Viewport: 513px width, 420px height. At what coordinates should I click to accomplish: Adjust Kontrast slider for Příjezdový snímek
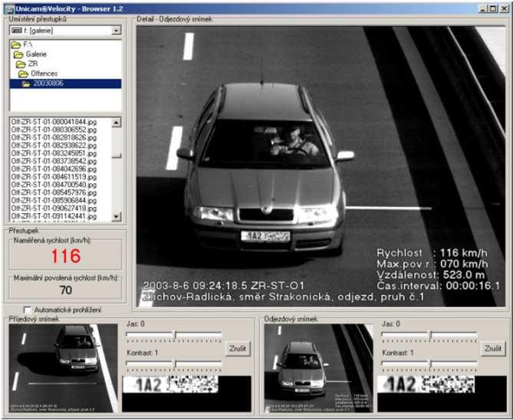(174, 363)
